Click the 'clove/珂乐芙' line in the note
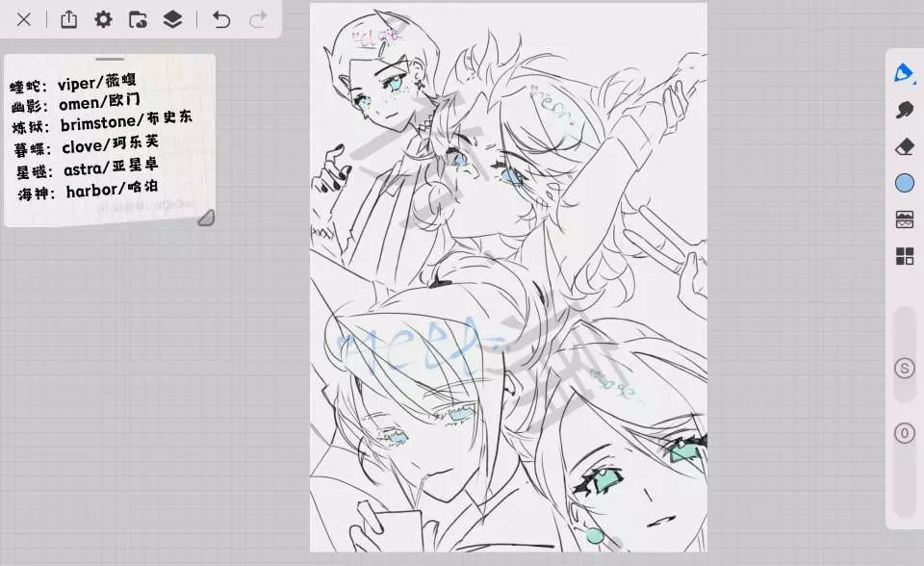924x566 pixels. [87, 145]
